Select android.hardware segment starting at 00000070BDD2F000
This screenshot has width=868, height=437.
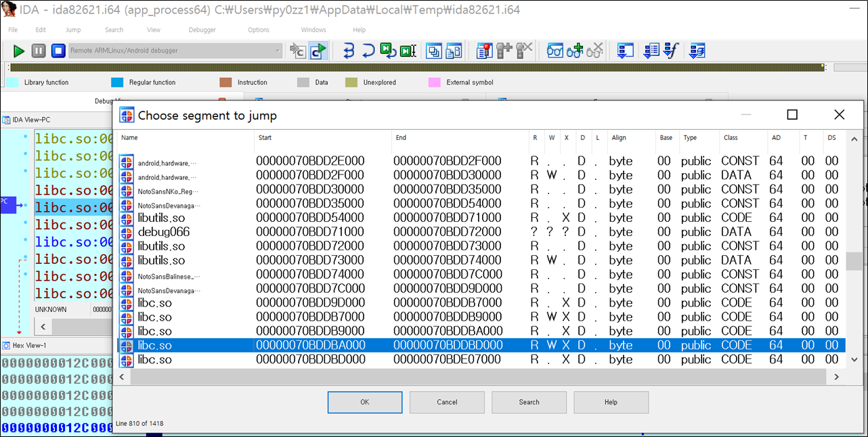pos(481,175)
